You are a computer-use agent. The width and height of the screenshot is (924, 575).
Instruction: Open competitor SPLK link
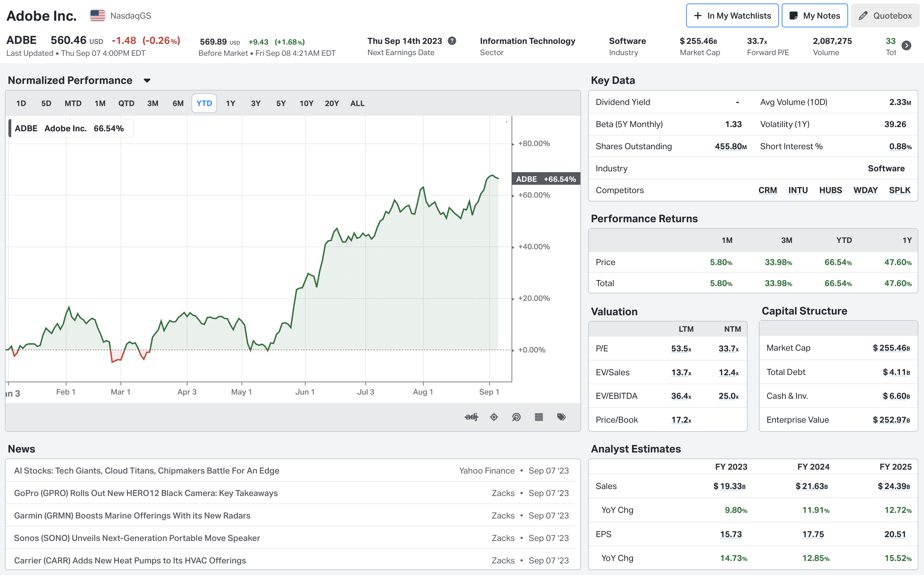[x=900, y=190]
